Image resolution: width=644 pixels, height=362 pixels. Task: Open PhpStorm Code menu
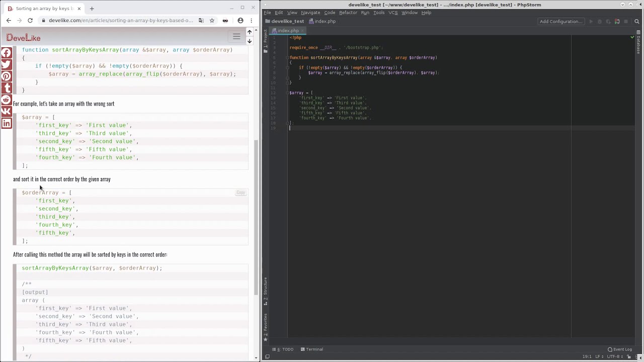tap(330, 13)
